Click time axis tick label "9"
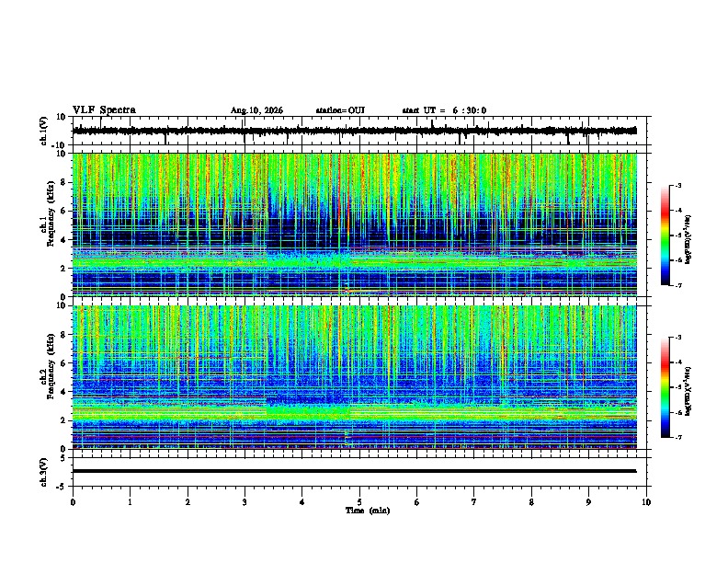The width and height of the screenshot is (728, 563). tap(588, 502)
